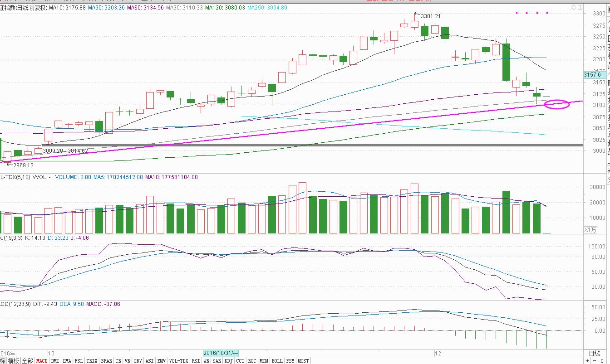This screenshot has height=364, width=610.
Task: Switch to the MACD indicator tab
Action: (42, 361)
